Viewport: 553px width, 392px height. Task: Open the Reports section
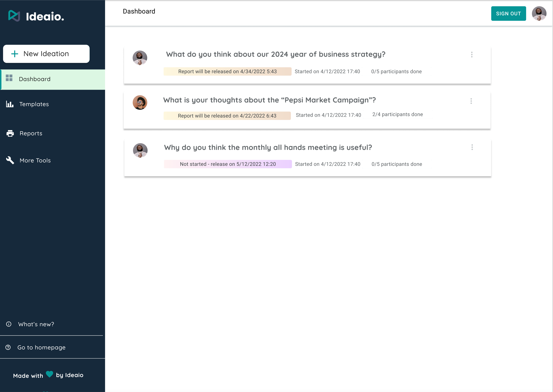pyautogui.click(x=31, y=134)
